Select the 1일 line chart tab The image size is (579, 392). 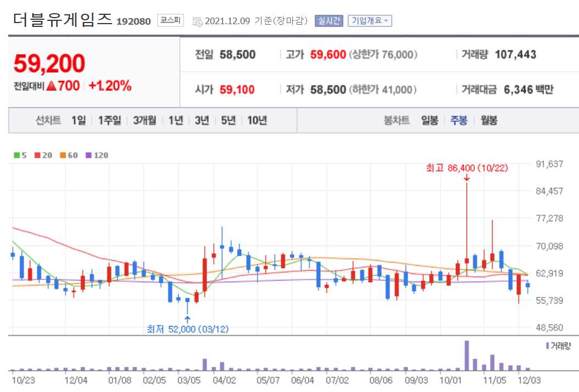point(79,120)
